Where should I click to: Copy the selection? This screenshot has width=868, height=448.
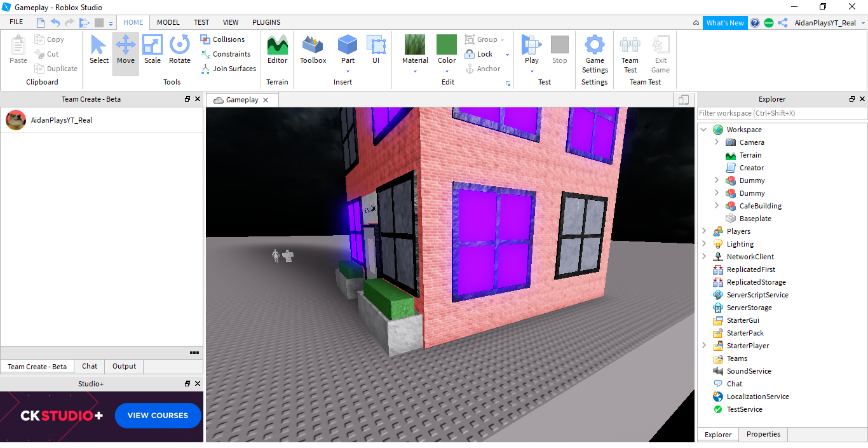click(50, 39)
